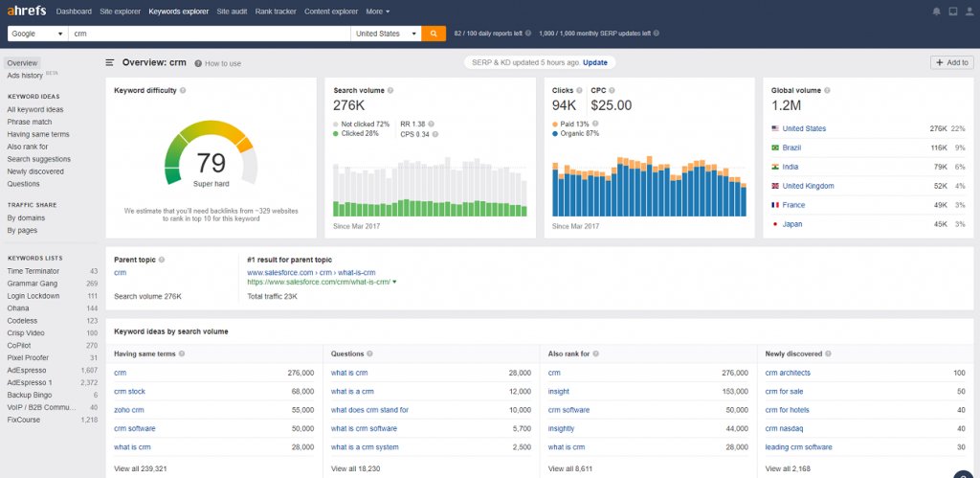980x478 pixels.
Task: Click help icon next to Search volume
Action: pos(390,90)
